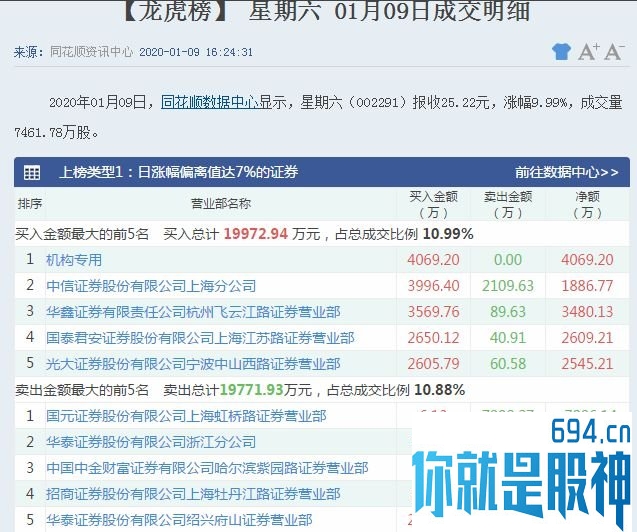Click 3569.76 buy amount cell
Viewport: 637px width, 532px height.
click(x=433, y=312)
